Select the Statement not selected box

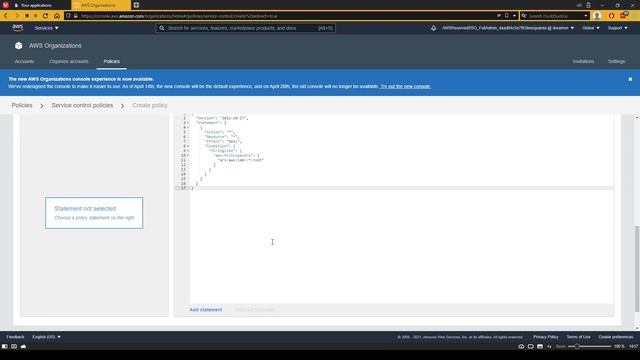(x=94, y=213)
